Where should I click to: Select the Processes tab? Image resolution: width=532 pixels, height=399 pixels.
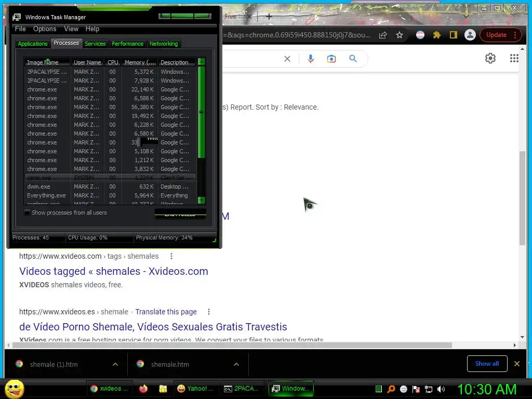(66, 43)
